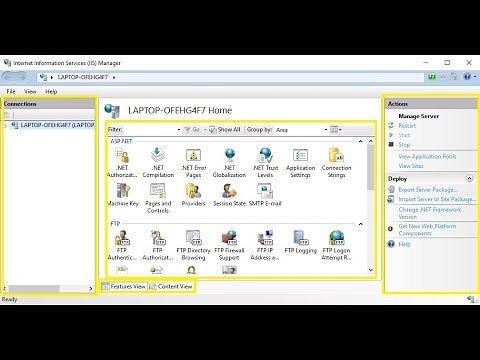Open the Session State feature
This screenshot has height=360, width=480.
tap(229, 195)
